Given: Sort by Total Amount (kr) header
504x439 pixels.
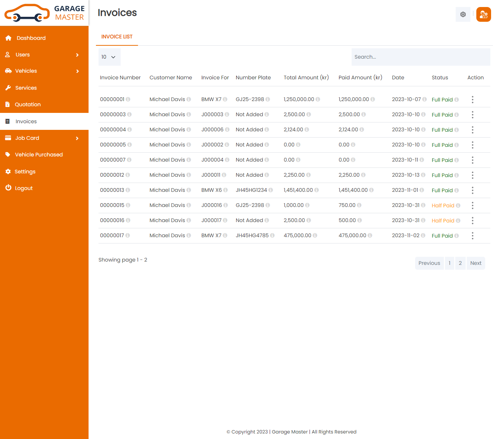Looking at the screenshot, I should pos(306,77).
